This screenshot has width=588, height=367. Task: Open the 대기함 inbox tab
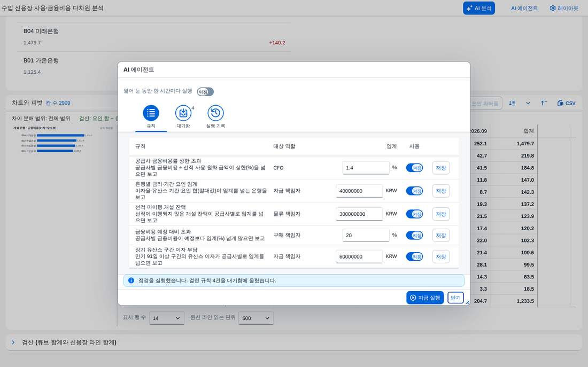tap(183, 113)
